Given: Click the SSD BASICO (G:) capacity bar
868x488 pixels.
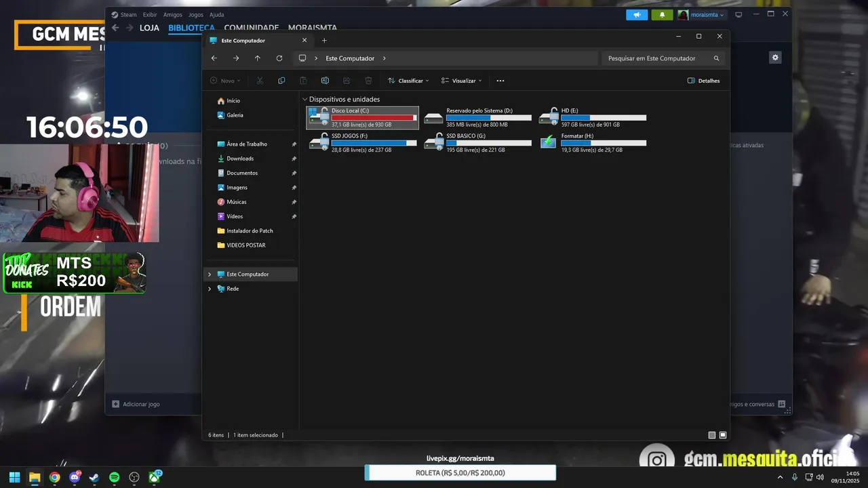Looking at the screenshot, I should tap(488, 143).
